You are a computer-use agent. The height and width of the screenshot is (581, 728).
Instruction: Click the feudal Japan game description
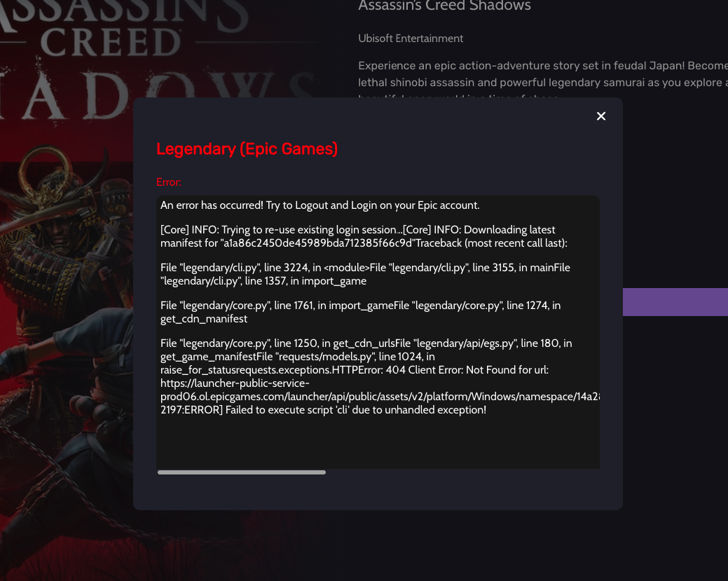click(x=543, y=74)
